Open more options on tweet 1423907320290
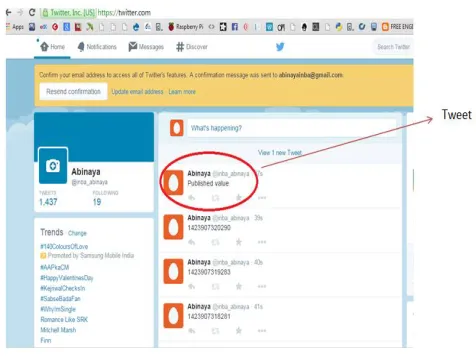This screenshot has height=364, width=476. [x=262, y=242]
